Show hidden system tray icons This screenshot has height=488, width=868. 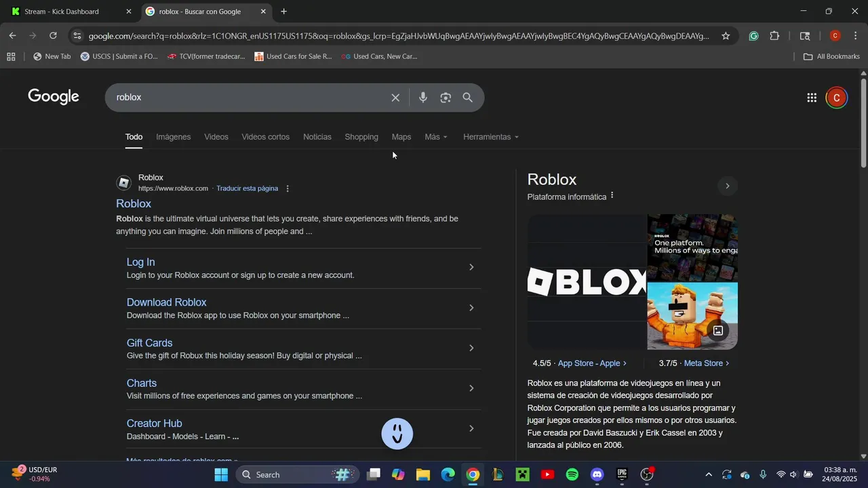click(x=709, y=474)
